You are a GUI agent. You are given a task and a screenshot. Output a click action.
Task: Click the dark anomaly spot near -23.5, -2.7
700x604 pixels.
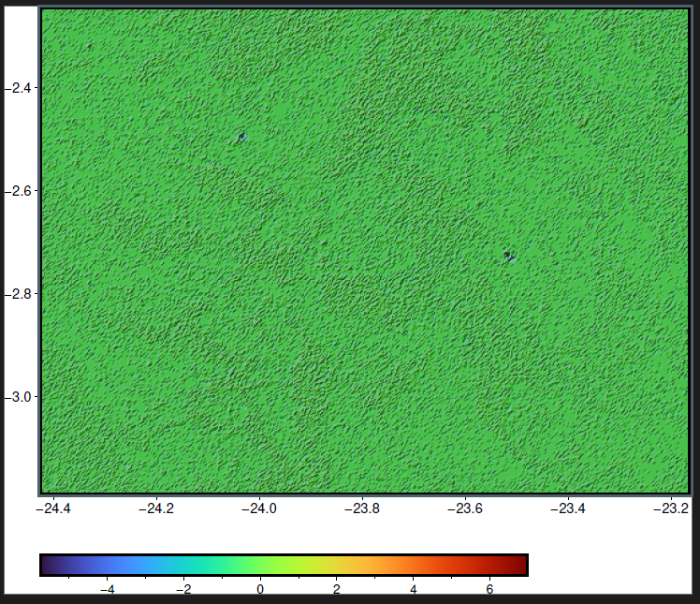pyautogui.click(x=508, y=255)
